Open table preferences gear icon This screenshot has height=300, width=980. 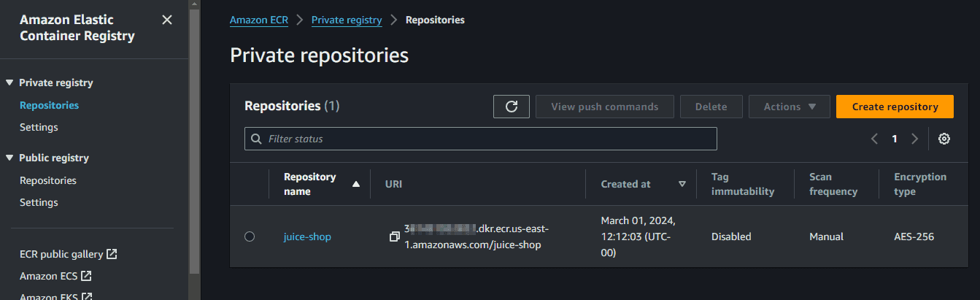[x=944, y=139]
